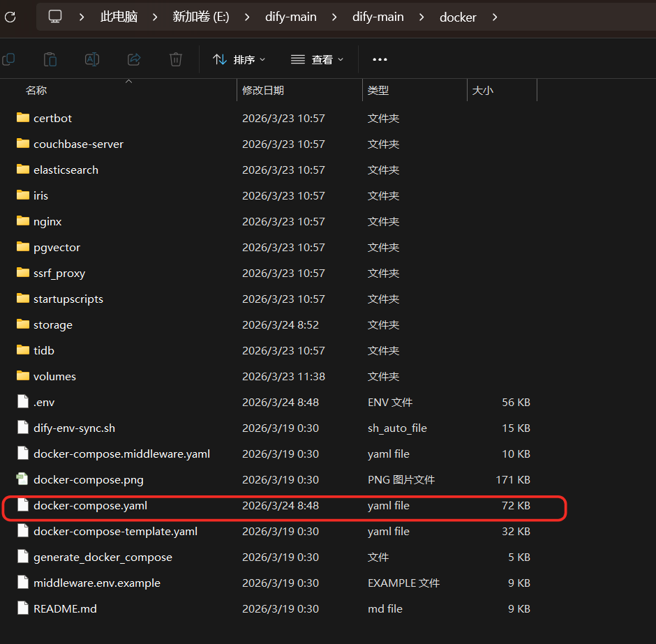Expand chevron after docker breadcrumb
This screenshot has height=644, width=656.
click(x=495, y=17)
